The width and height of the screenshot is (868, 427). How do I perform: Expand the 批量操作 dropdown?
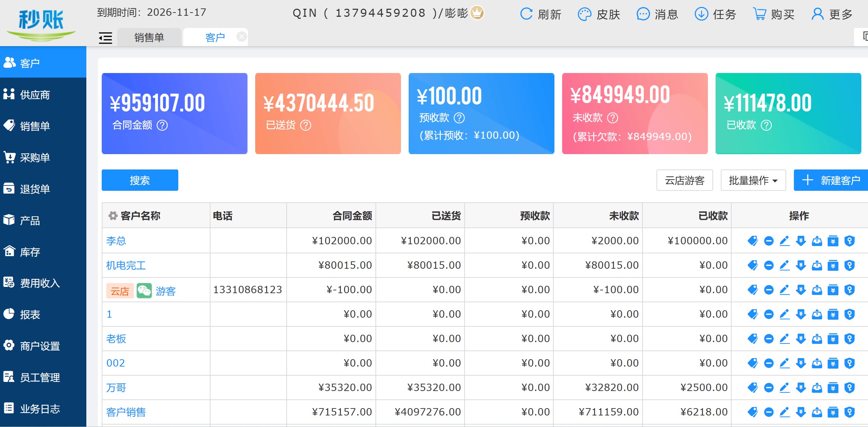click(x=753, y=180)
